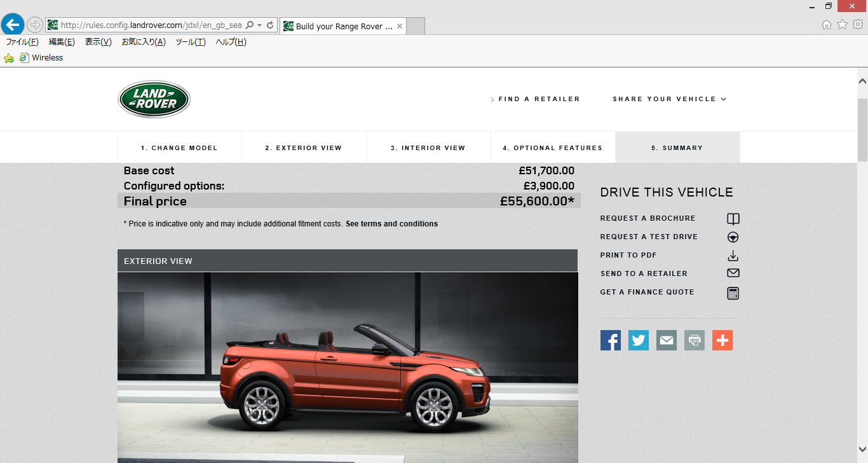The width and height of the screenshot is (868, 463).
Task: Go to step 3. Interior View
Action: click(x=428, y=148)
